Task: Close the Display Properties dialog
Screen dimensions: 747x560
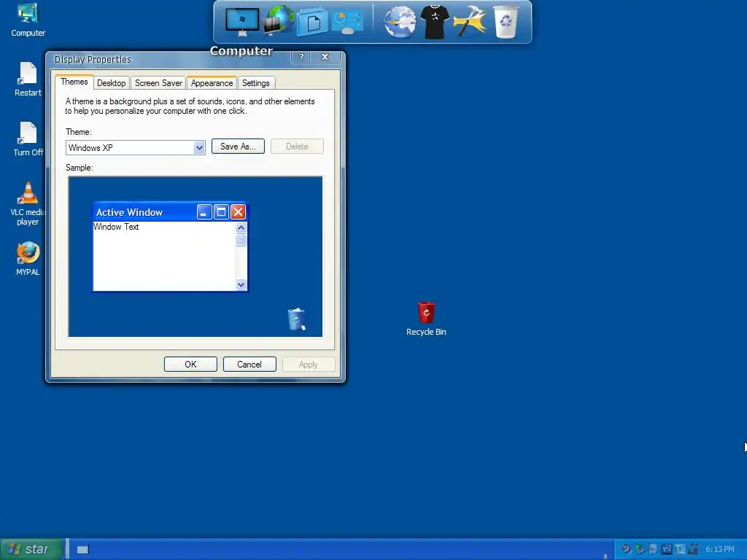Action: [x=325, y=57]
